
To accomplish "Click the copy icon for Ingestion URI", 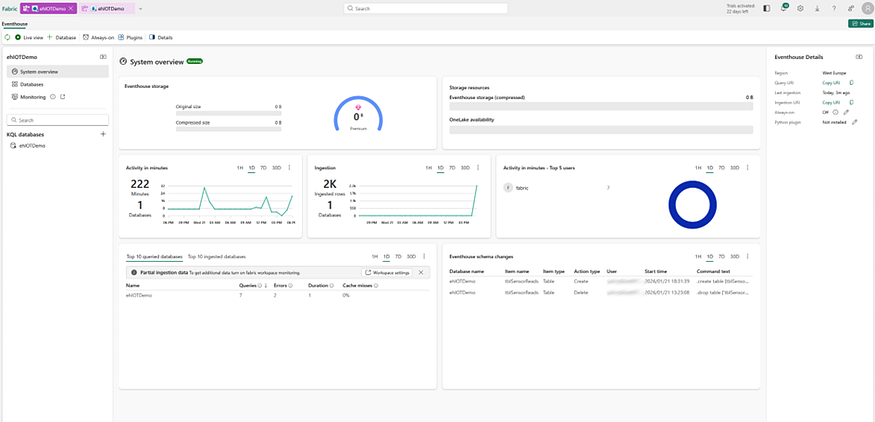I will [852, 102].
